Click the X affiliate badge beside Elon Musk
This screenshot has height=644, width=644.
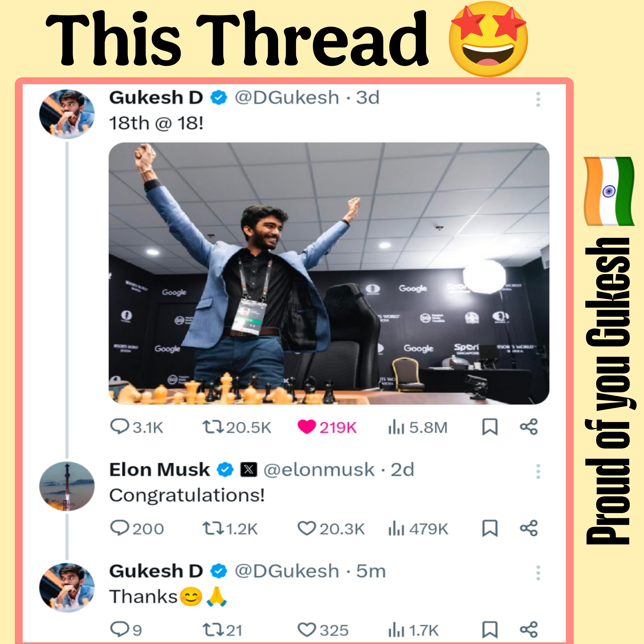[x=249, y=470]
